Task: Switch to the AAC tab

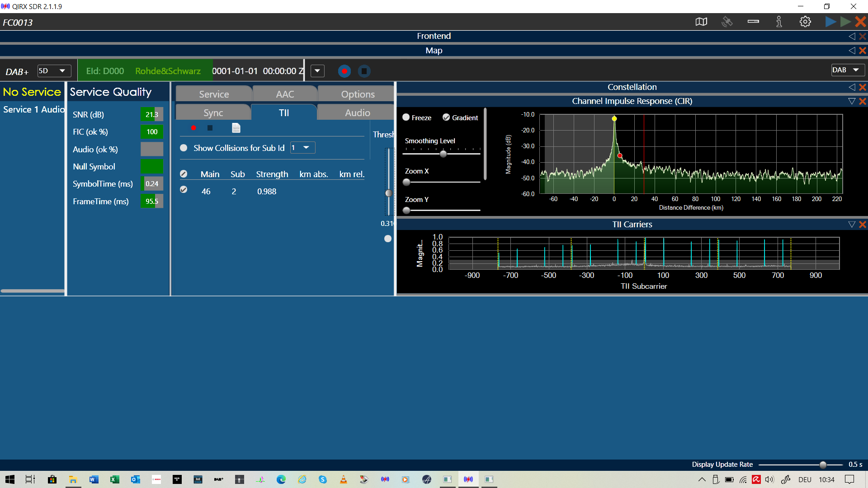Action: pyautogui.click(x=285, y=94)
